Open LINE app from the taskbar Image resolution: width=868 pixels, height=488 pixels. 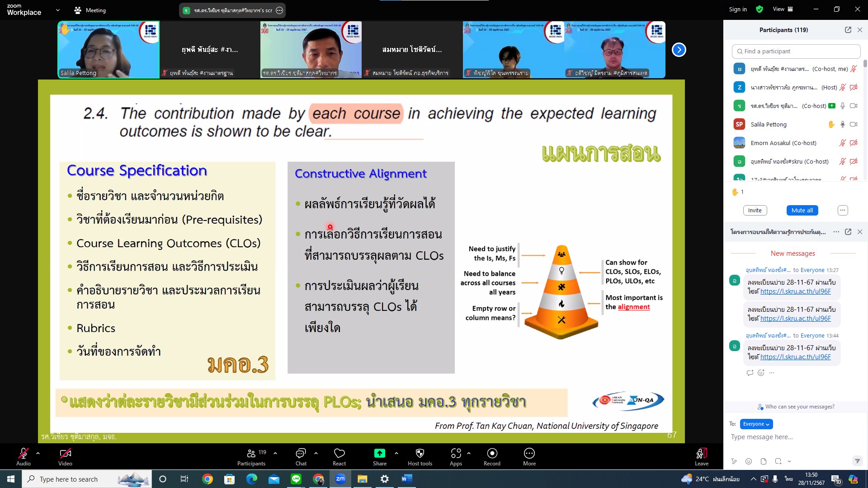tap(296, 479)
